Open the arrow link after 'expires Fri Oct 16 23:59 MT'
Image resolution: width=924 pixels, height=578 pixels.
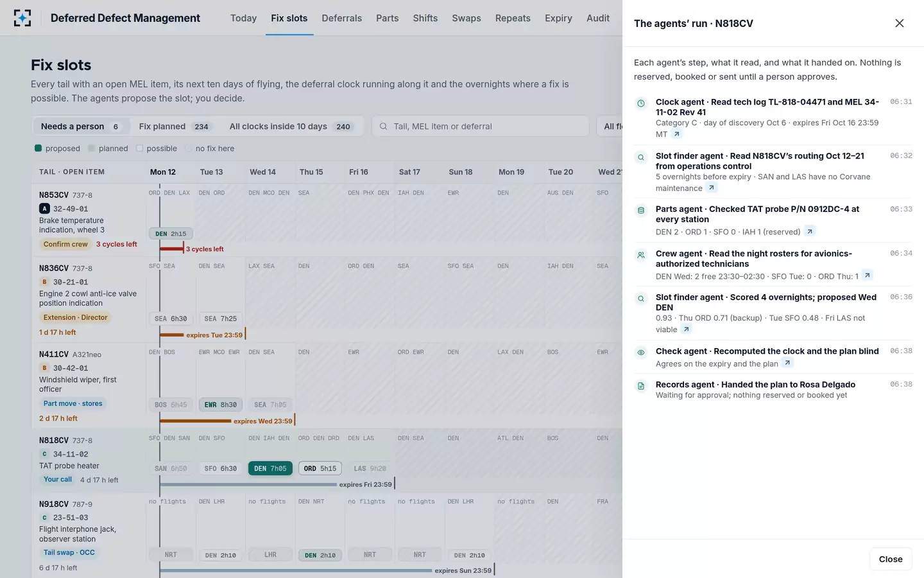(676, 134)
